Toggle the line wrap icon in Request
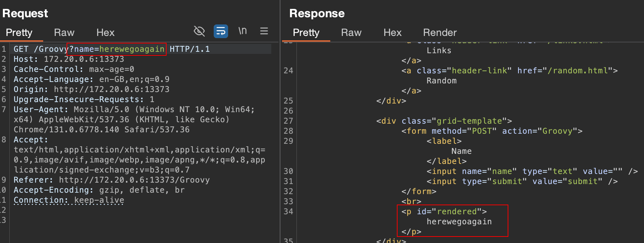644x243 pixels. 221,31
